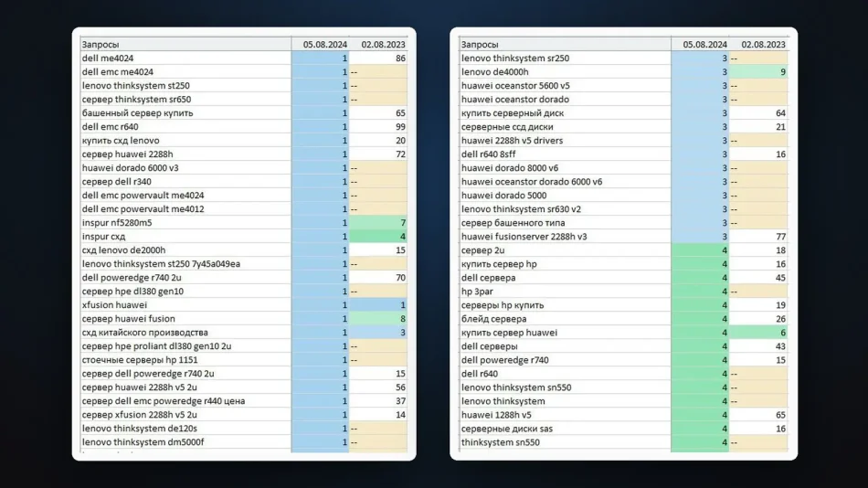The height and width of the screenshot is (488, 868).
Task: Click '02.08.2023' header in the right table
Action: pos(758,44)
